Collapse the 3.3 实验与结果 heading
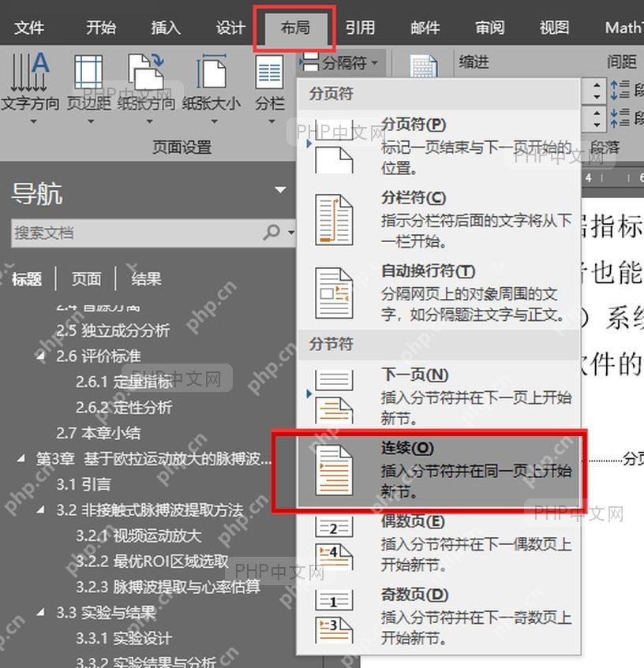Viewport: 644px width, 668px height. tap(40, 613)
